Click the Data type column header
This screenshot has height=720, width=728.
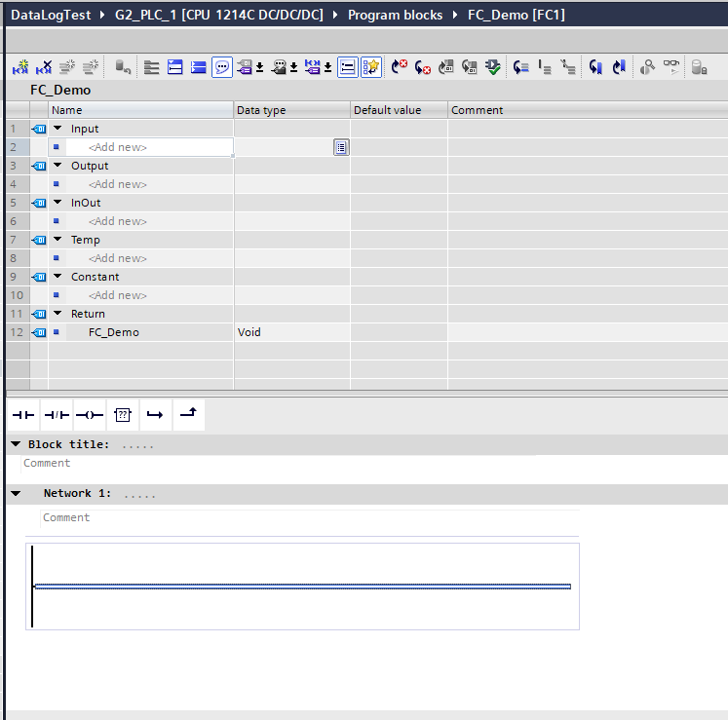pyautogui.click(x=292, y=110)
